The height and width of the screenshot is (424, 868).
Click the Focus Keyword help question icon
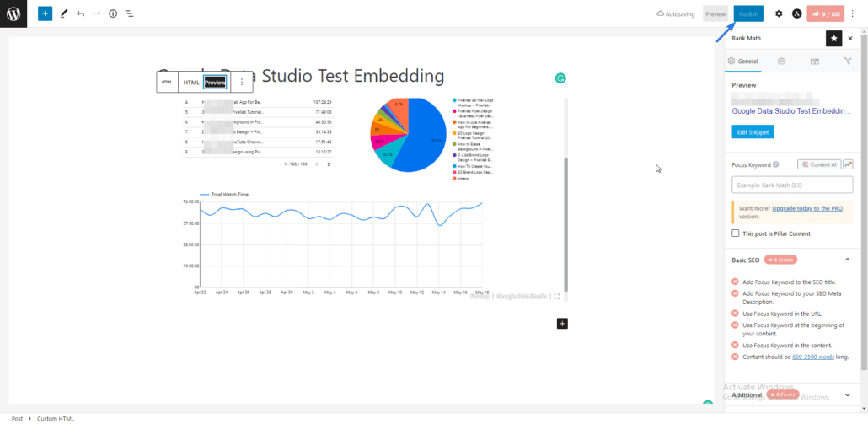[775, 164]
